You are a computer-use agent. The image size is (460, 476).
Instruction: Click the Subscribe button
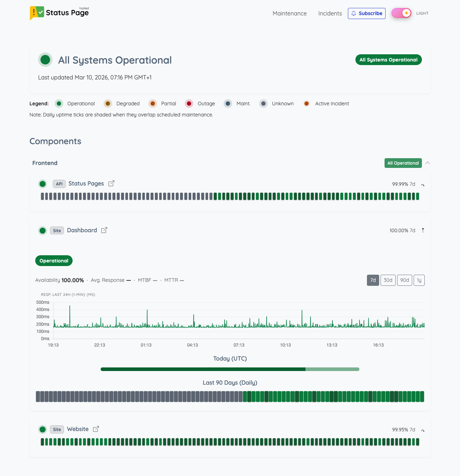367,13
